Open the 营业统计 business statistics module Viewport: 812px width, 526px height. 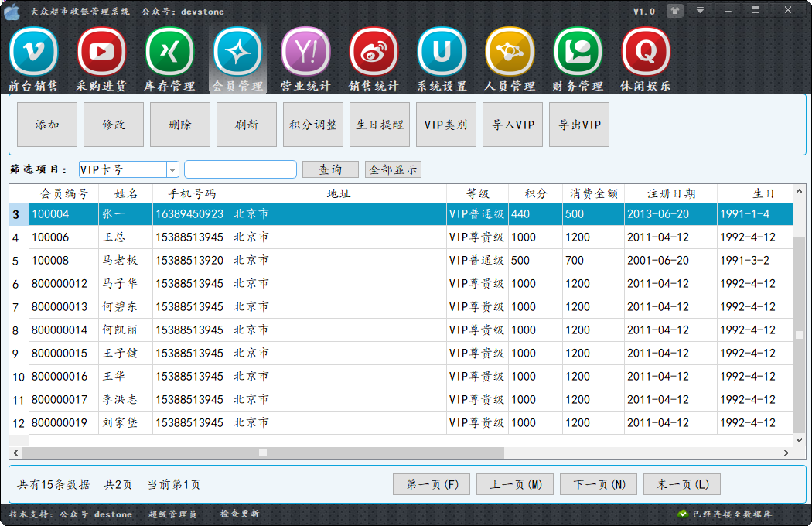pos(305,60)
